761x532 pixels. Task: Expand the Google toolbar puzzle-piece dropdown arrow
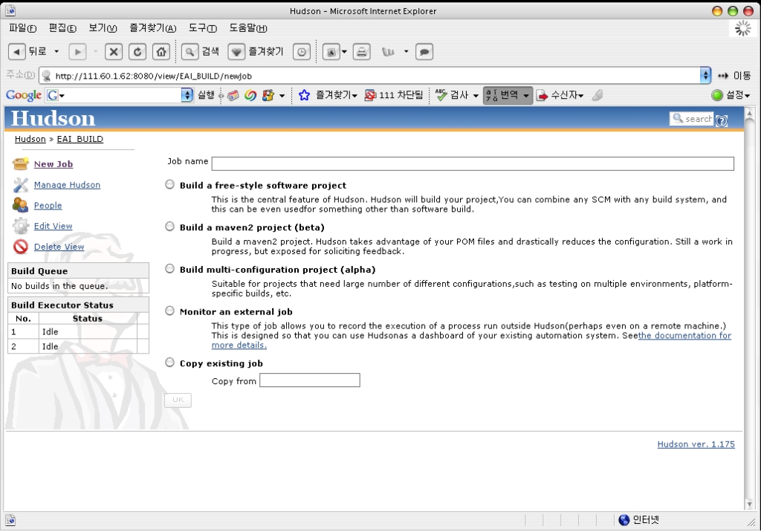[282, 96]
